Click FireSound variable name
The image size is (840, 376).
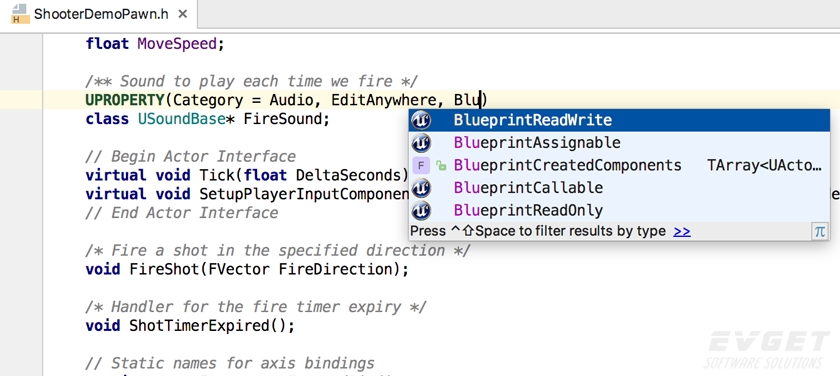point(282,119)
